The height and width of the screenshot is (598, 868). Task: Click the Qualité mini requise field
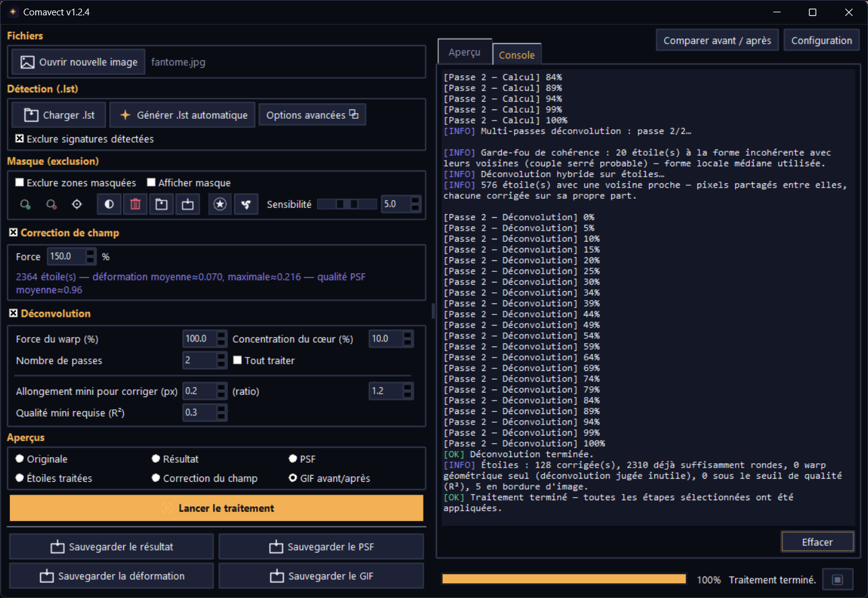tap(200, 413)
